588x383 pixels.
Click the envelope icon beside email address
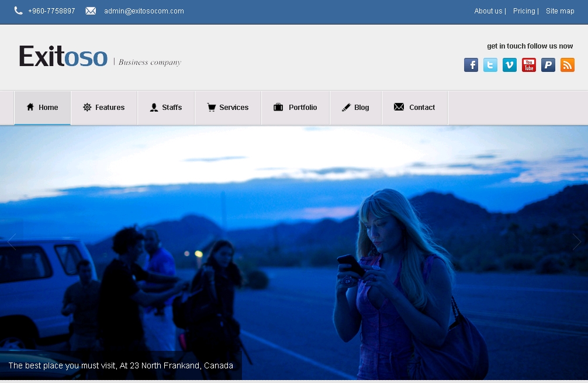click(x=91, y=11)
